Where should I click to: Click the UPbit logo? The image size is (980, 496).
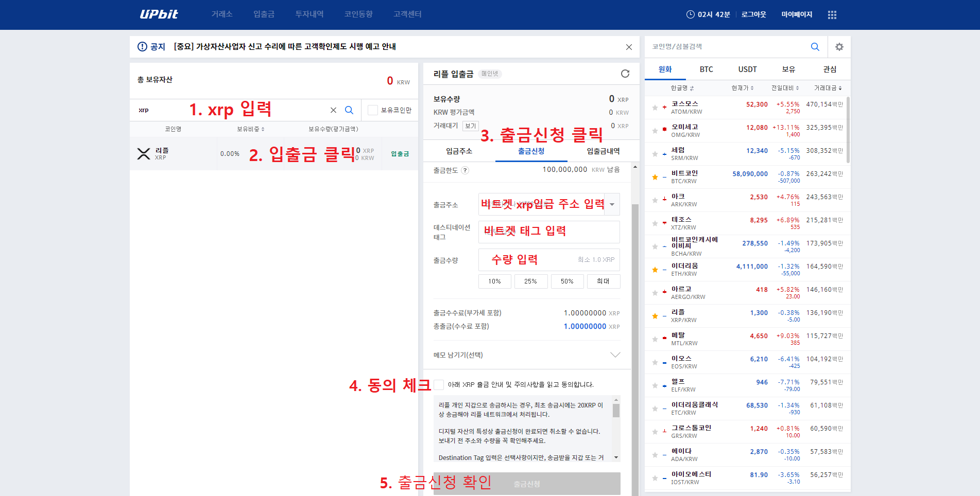click(159, 14)
